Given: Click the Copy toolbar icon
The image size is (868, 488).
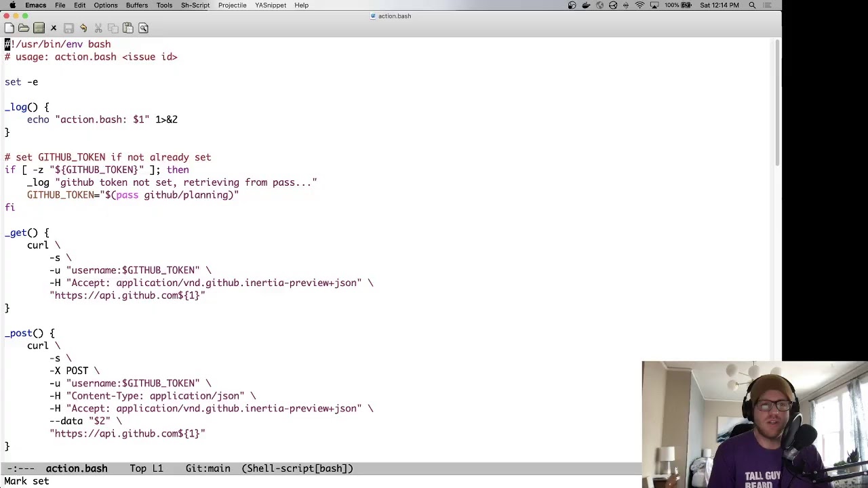Looking at the screenshot, I should (x=113, y=28).
